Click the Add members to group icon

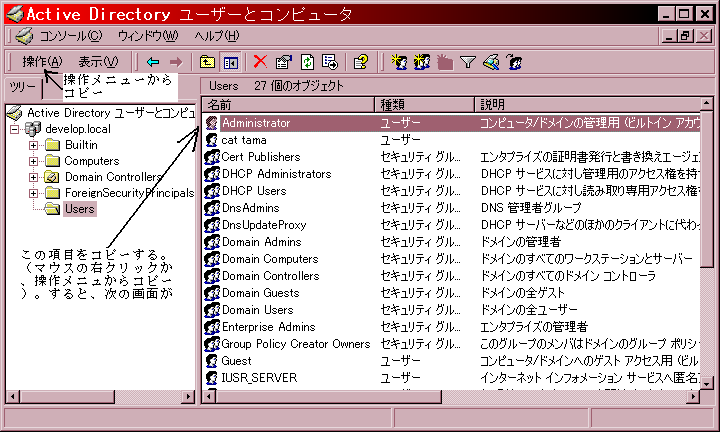514,62
